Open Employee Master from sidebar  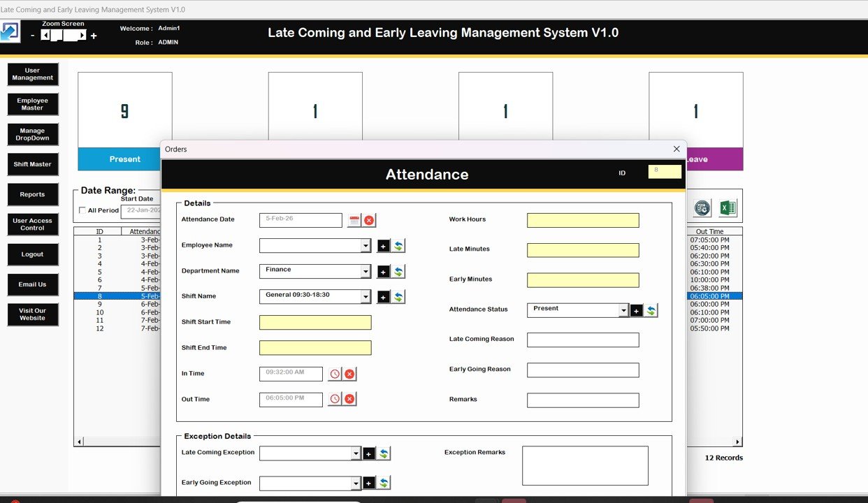[x=33, y=104]
